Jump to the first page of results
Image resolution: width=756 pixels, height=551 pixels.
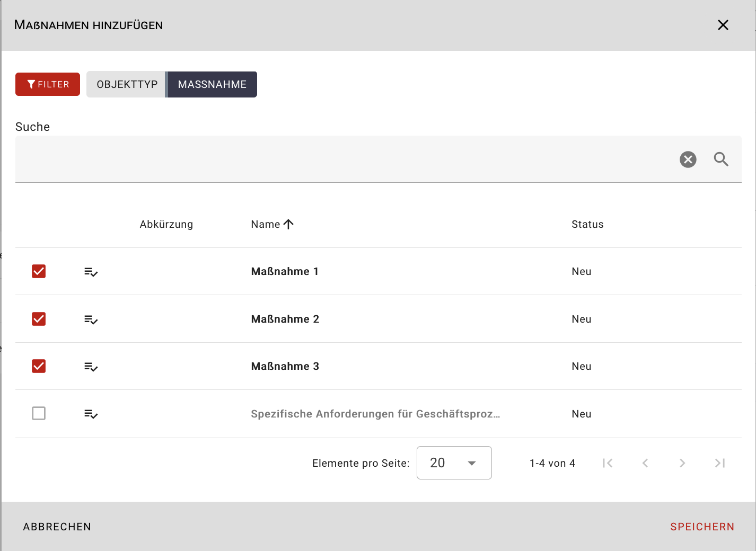[608, 463]
